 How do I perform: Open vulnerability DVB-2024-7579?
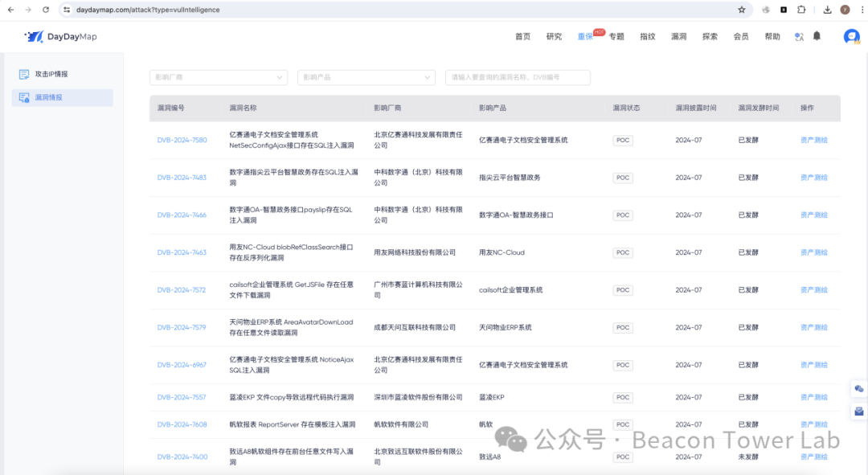(182, 328)
